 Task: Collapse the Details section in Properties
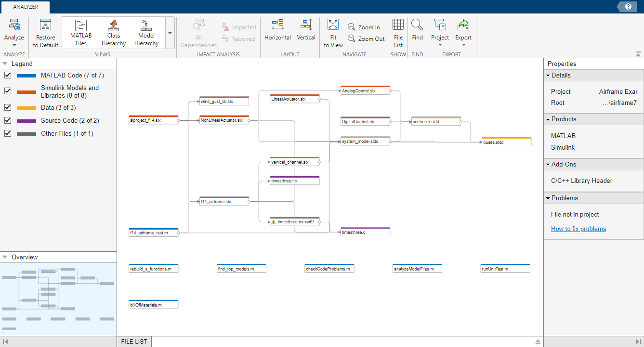(548, 75)
